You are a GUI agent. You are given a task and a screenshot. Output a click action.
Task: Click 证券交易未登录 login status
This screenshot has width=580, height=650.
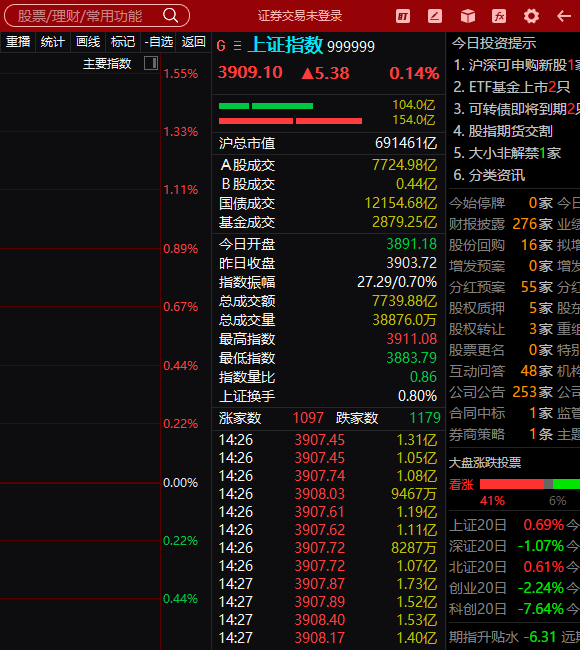300,16
